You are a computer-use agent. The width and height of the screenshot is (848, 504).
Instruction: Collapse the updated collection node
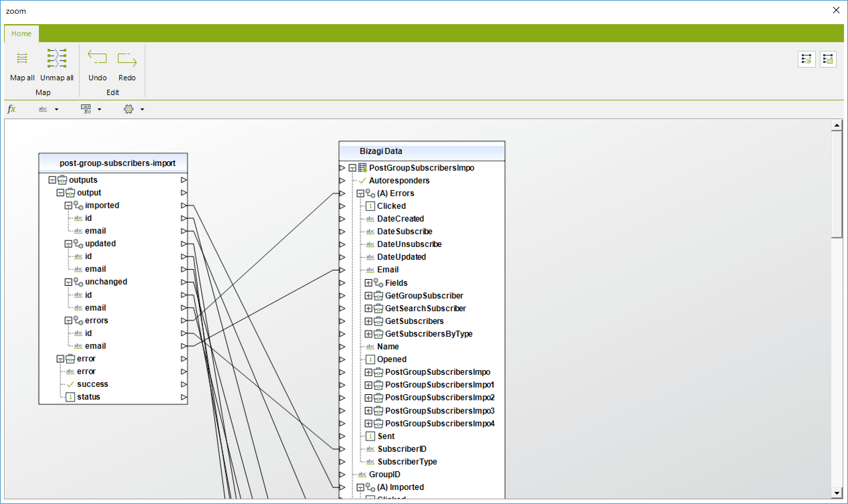click(x=68, y=244)
